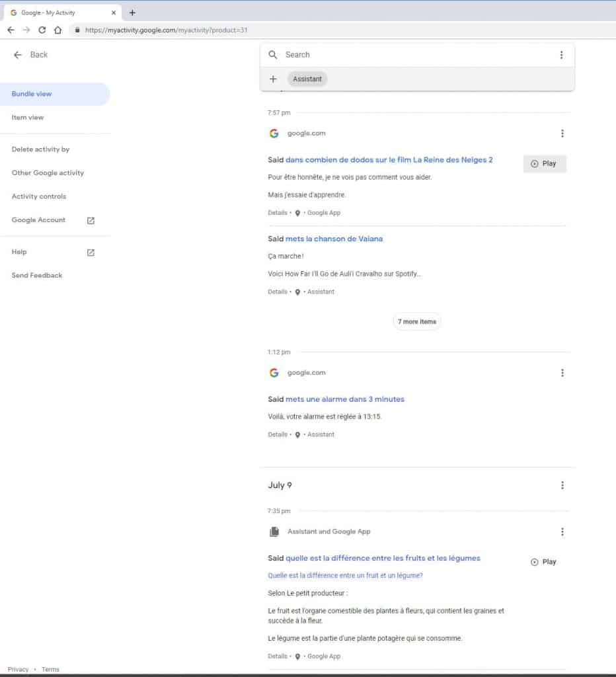Click the Assistant filter chip
Viewport: 616px width, 677px height.
(307, 79)
